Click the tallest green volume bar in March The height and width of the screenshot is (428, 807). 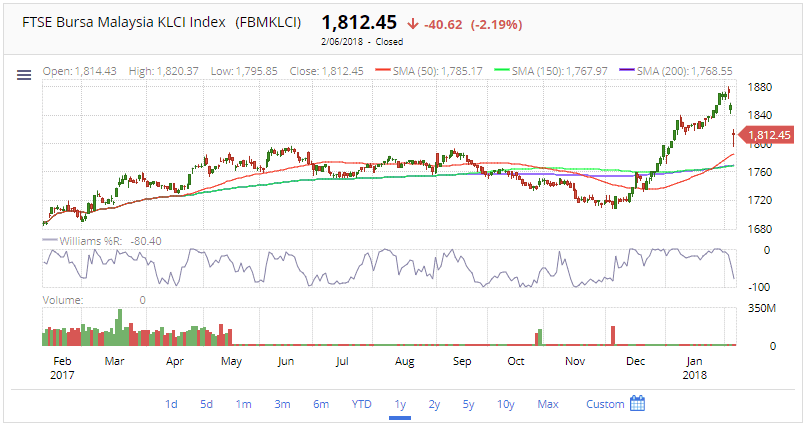coord(120,327)
